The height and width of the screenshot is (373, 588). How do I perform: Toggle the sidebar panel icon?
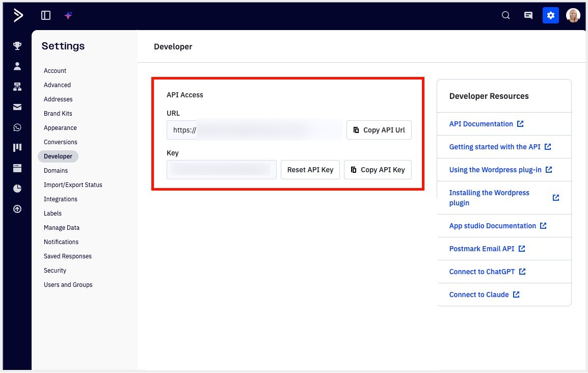[x=46, y=15]
